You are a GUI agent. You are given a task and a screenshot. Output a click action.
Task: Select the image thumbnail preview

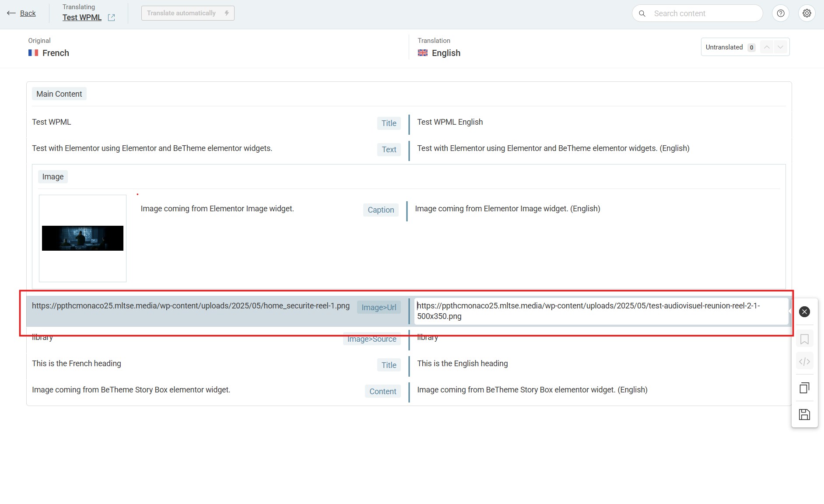click(x=83, y=238)
